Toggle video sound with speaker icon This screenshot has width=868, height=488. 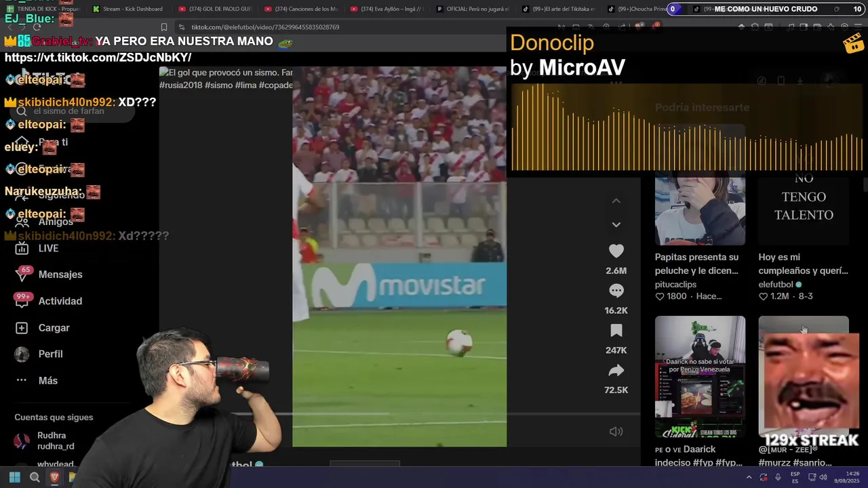coord(616,432)
